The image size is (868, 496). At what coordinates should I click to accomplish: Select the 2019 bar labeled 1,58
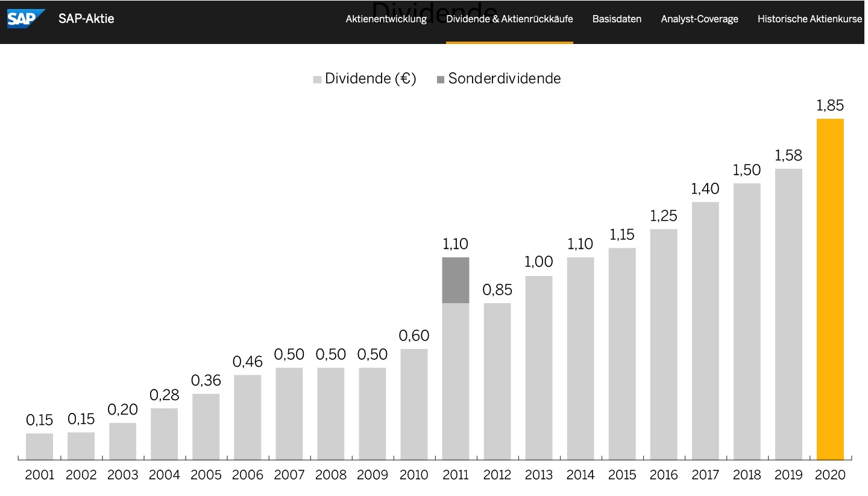[x=788, y=314]
